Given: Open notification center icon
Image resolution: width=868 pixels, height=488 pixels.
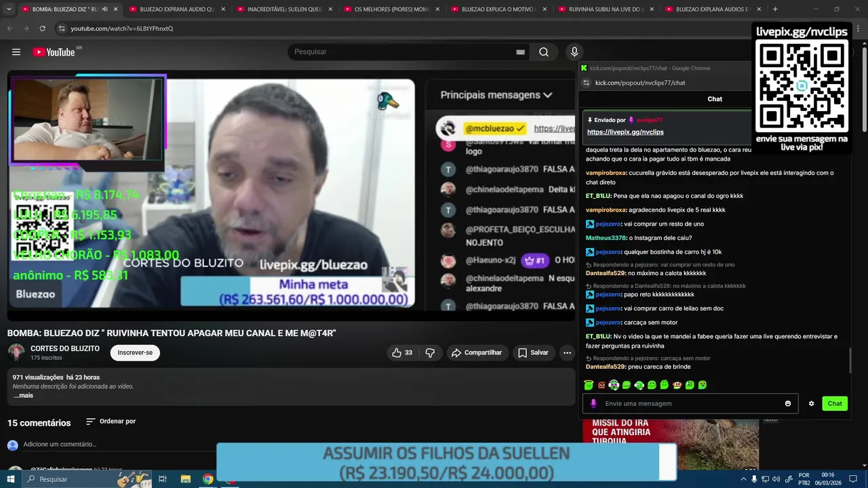Looking at the screenshot, I should [x=854, y=479].
